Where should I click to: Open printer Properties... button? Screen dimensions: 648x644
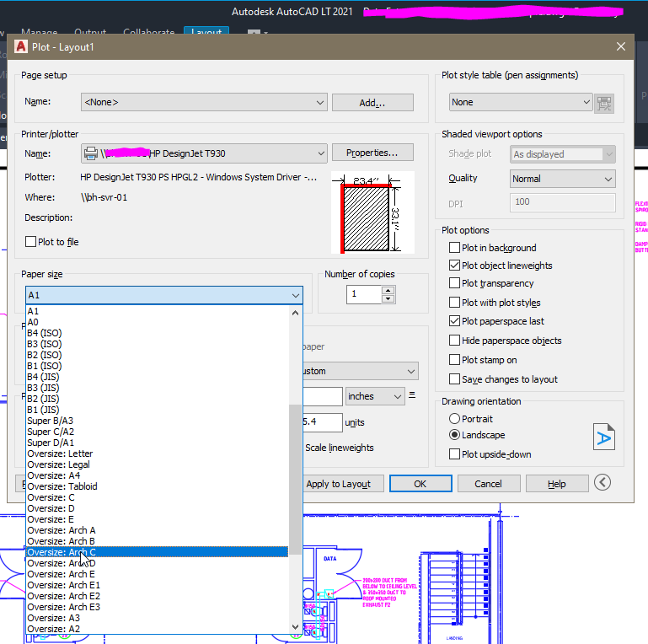coord(372,153)
